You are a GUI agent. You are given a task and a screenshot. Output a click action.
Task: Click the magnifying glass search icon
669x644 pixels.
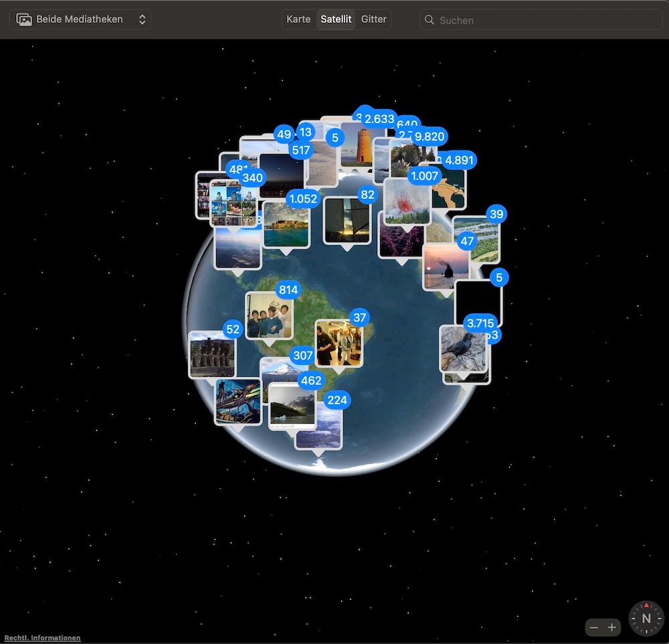[x=429, y=20]
